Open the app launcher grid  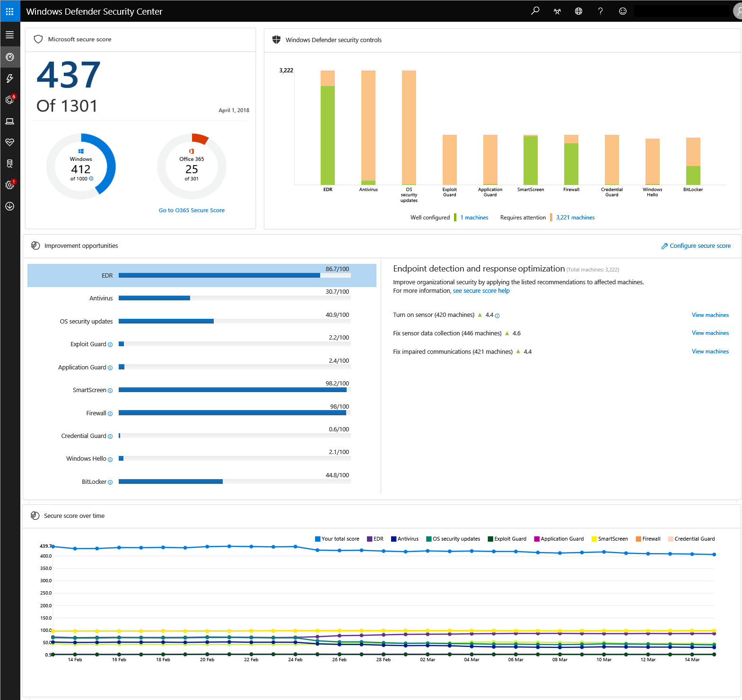coord(10,11)
